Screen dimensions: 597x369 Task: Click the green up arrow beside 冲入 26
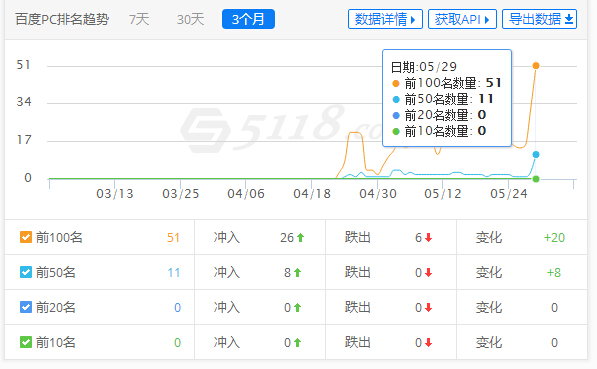(300, 238)
